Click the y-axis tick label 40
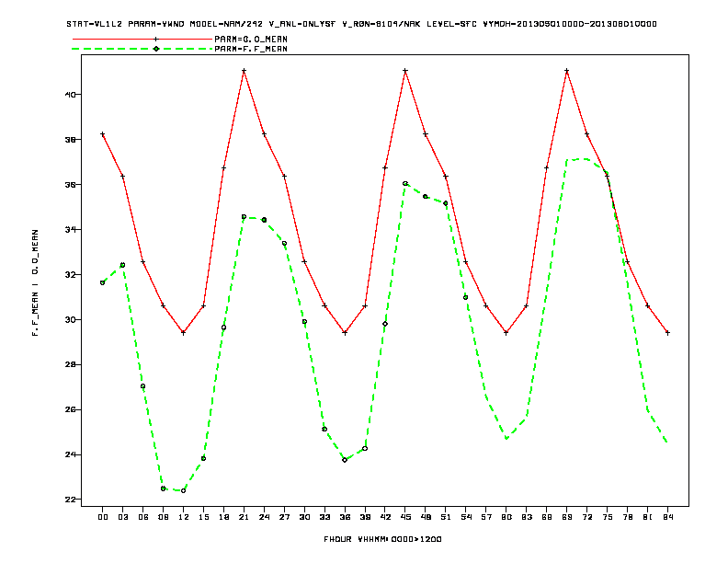The image size is (728, 563). click(70, 95)
